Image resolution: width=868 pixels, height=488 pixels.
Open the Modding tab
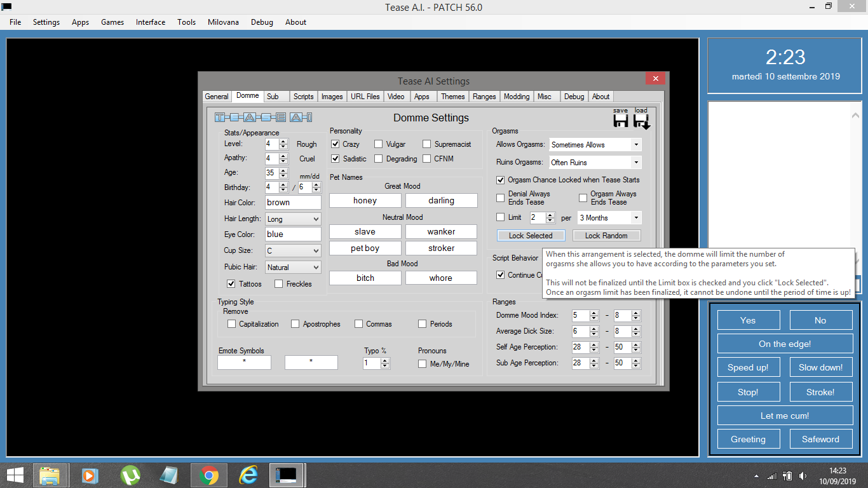click(x=517, y=97)
